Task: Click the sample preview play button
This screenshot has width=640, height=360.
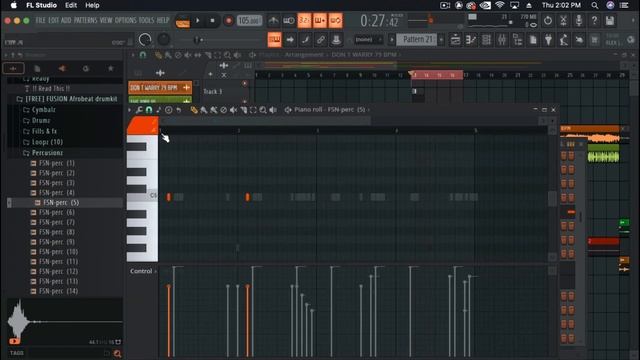Action: 14,341
